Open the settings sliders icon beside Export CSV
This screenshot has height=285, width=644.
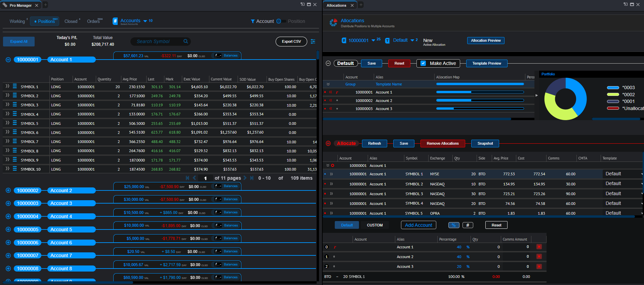[x=313, y=41]
